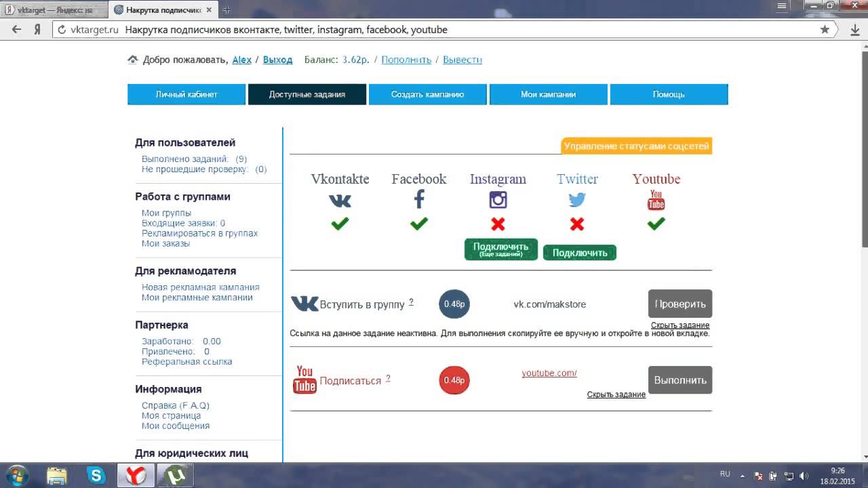The height and width of the screenshot is (488, 868).
Task: Bookmark the page with the star icon
Action: pyautogui.click(x=825, y=29)
